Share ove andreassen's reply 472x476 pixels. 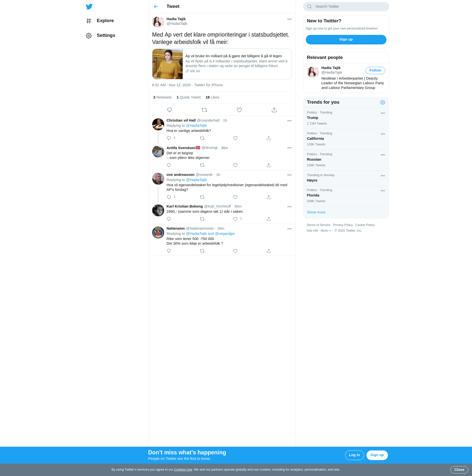click(268, 197)
